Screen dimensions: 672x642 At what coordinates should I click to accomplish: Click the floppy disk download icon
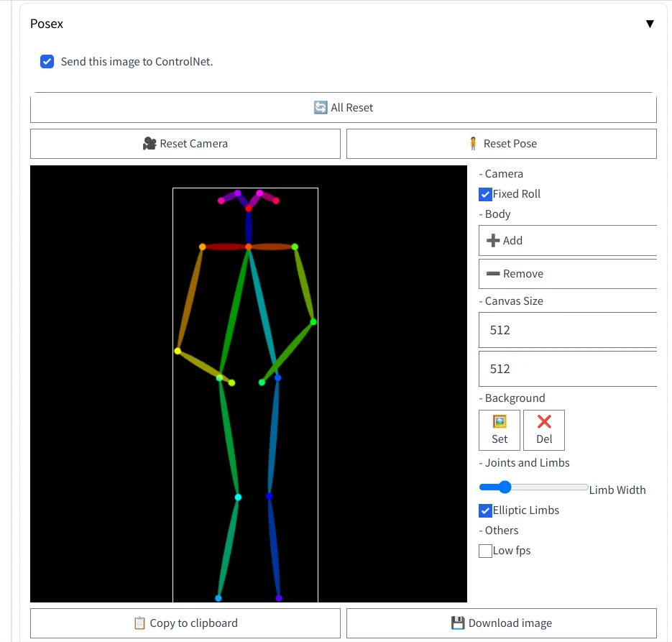pos(458,623)
